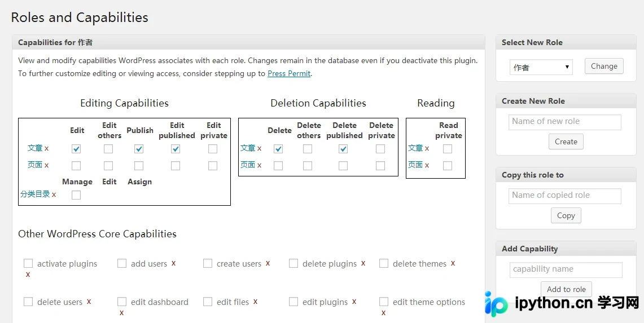Check Delete others for 文章
The width and height of the screenshot is (644, 323).
point(307,149)
